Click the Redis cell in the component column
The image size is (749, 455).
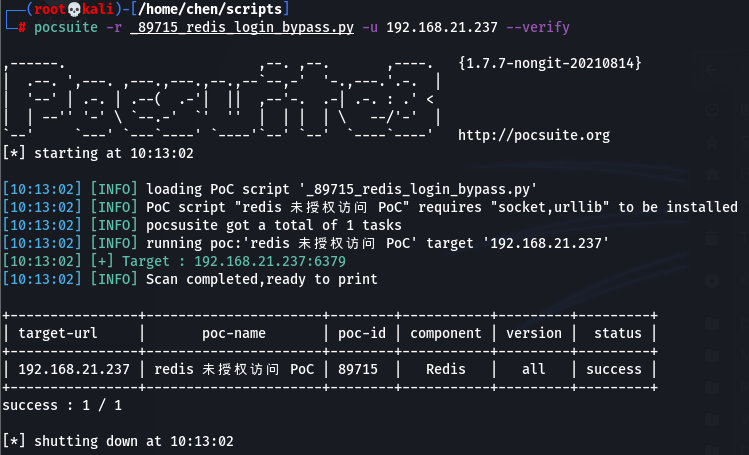click(x=446, y=369)
